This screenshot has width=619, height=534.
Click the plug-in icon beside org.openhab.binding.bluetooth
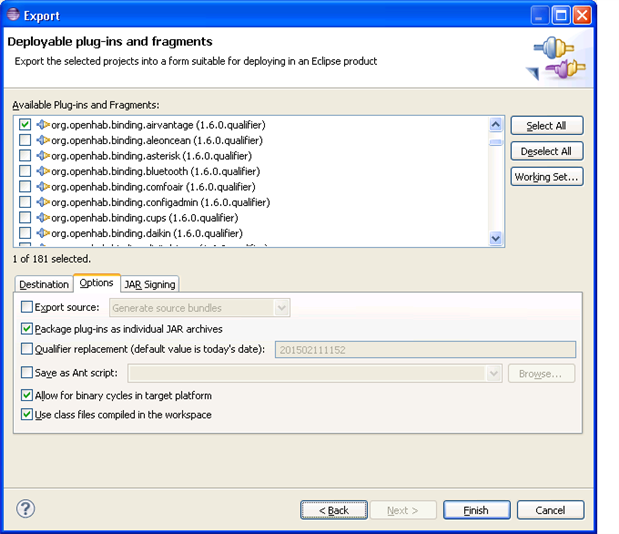point(43,171)
